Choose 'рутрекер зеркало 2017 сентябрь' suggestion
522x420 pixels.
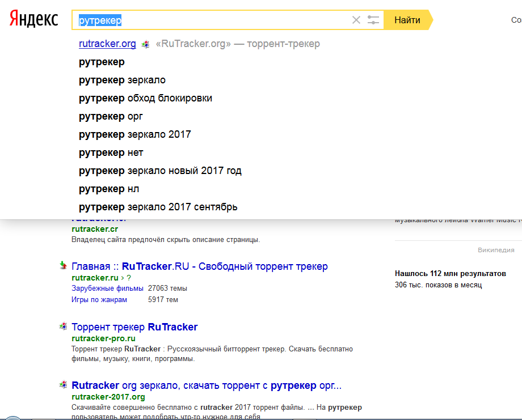(158, 207)
